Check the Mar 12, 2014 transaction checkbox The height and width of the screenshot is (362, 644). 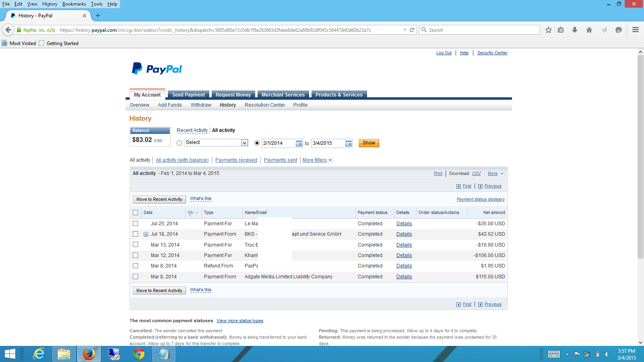click(135, 255)
